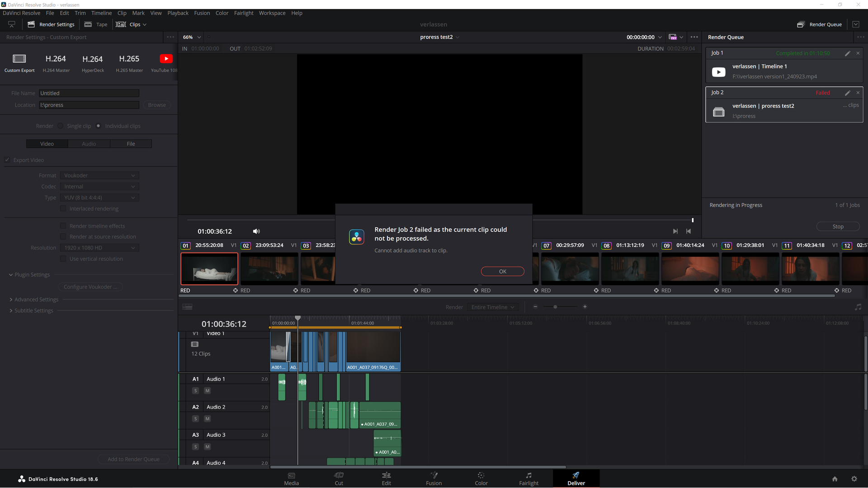Choose the YouTube export preset
Viewport: 868px width, 488px height.
tap(166, 59)
